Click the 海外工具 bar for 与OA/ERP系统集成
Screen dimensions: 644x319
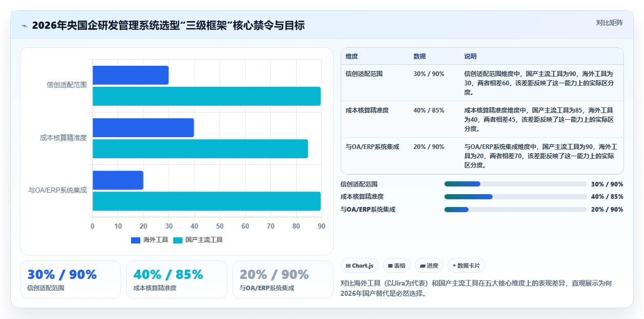click(118, 180)
